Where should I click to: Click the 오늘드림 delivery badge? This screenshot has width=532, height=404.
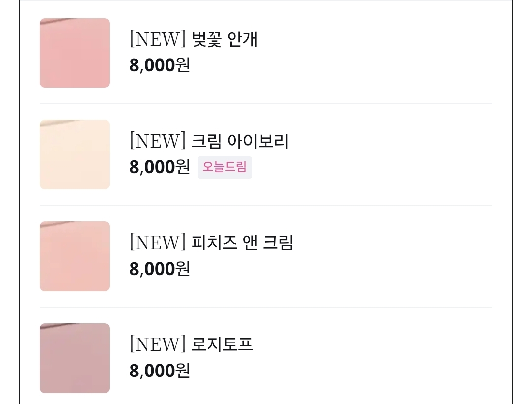pos(225,167)
